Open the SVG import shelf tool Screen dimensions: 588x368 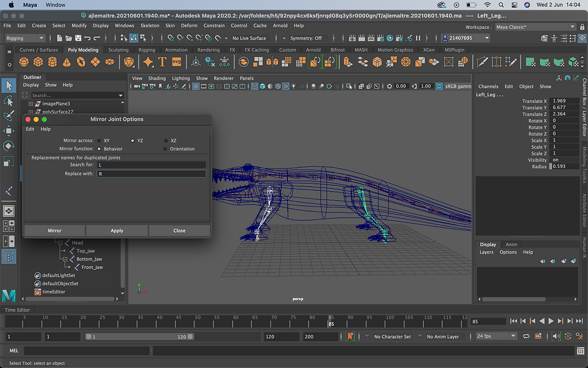point(176,62)
